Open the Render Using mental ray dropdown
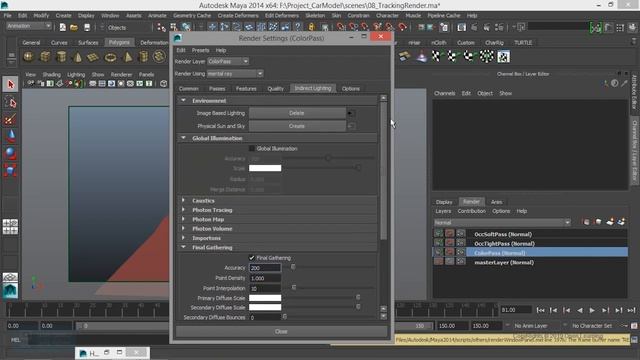640x360 pixels. pos(235,73)
